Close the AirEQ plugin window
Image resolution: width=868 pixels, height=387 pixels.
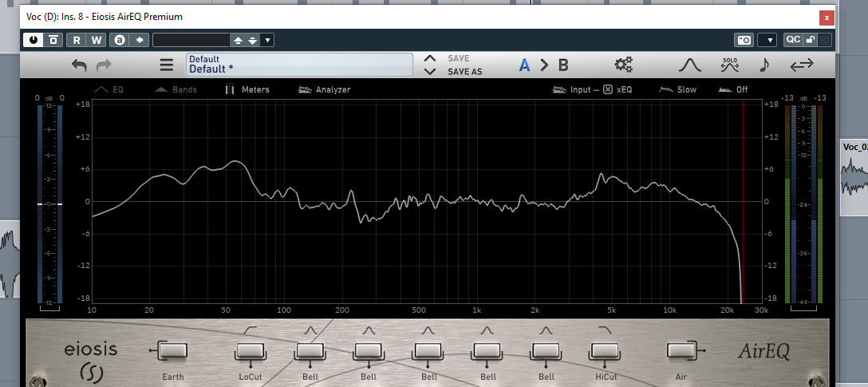[x=827, y=18]
